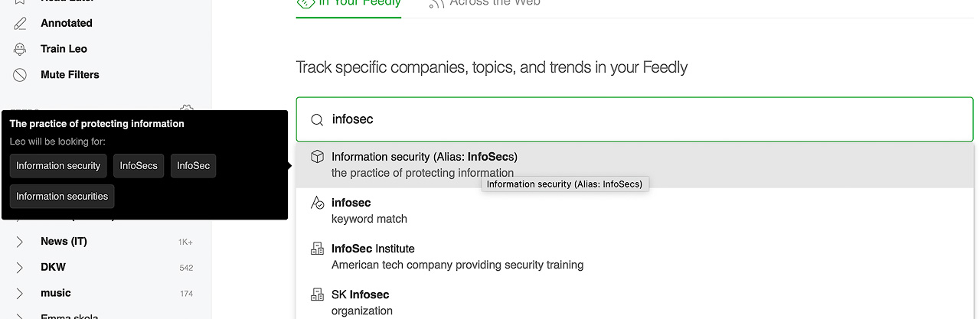Click the keyword match icon beside infosec

coord(317,203)
